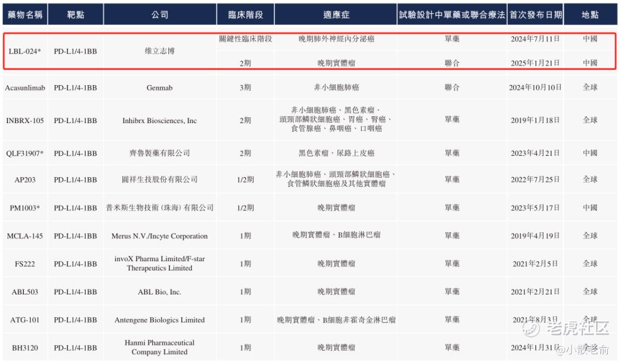Select the 晚期肺外神經內分泌癌 indication cell
Screen dimensions: 621x364
(336, 39)
